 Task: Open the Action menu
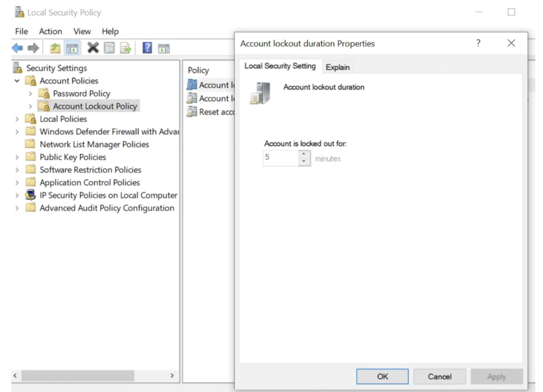coord(50,31)
